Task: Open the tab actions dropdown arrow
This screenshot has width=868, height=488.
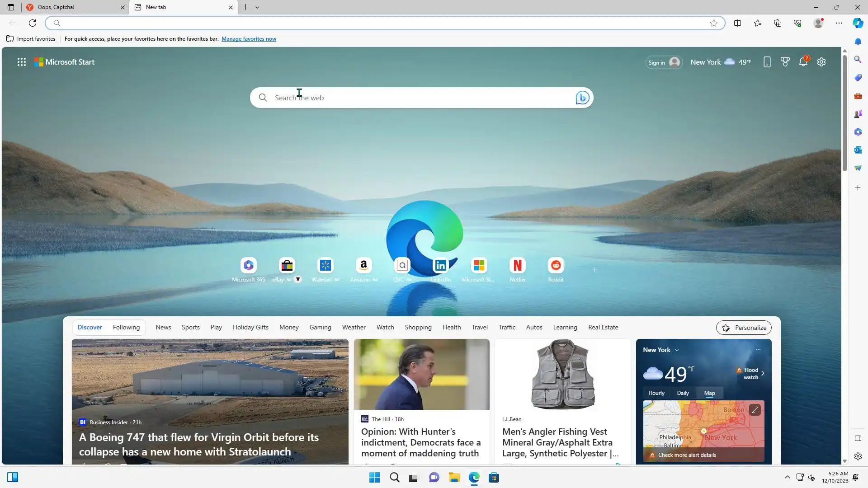Action: (257, 7)
